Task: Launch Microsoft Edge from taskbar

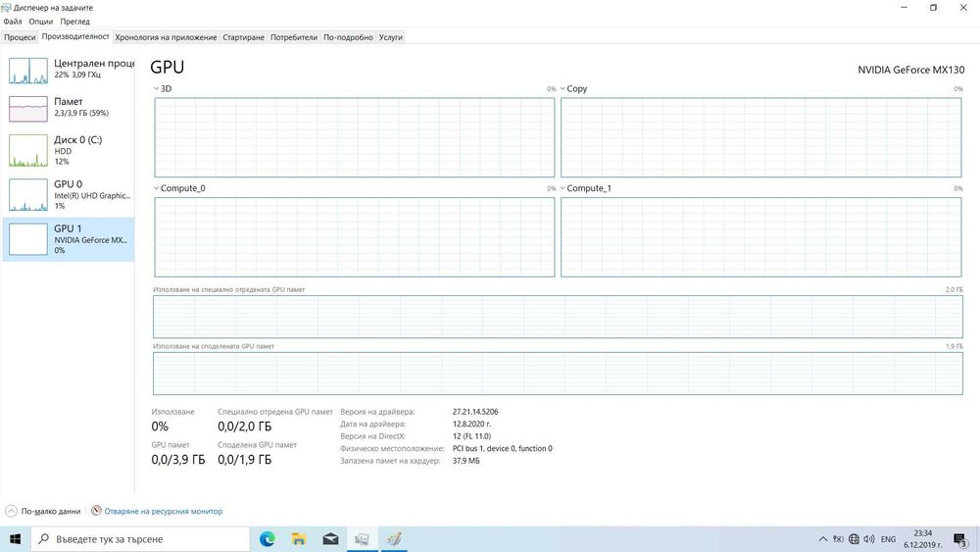Action: (x=268, y=539)
